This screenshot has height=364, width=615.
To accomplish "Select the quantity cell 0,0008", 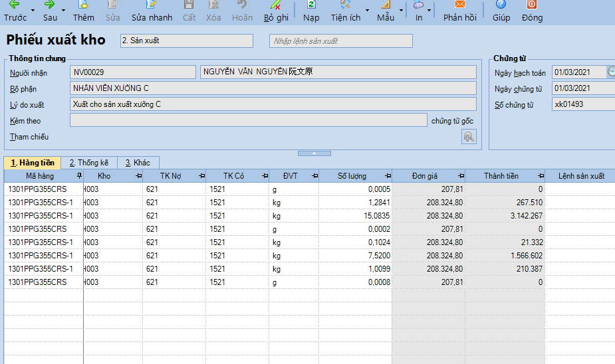I will 355,282.
